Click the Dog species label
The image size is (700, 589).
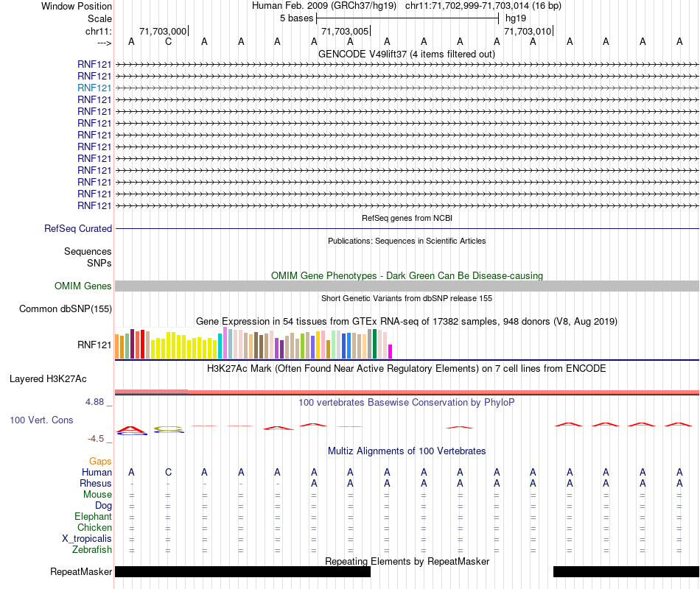103,506
